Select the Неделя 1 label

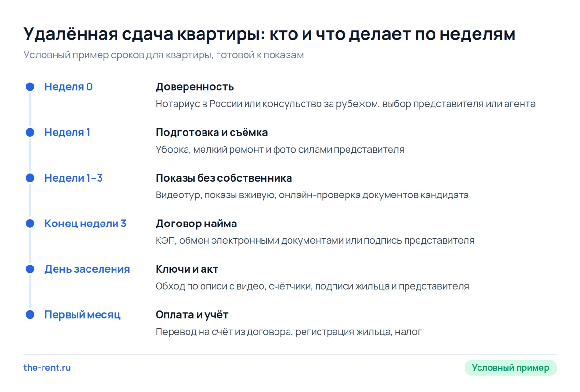[x=68, y=132]
